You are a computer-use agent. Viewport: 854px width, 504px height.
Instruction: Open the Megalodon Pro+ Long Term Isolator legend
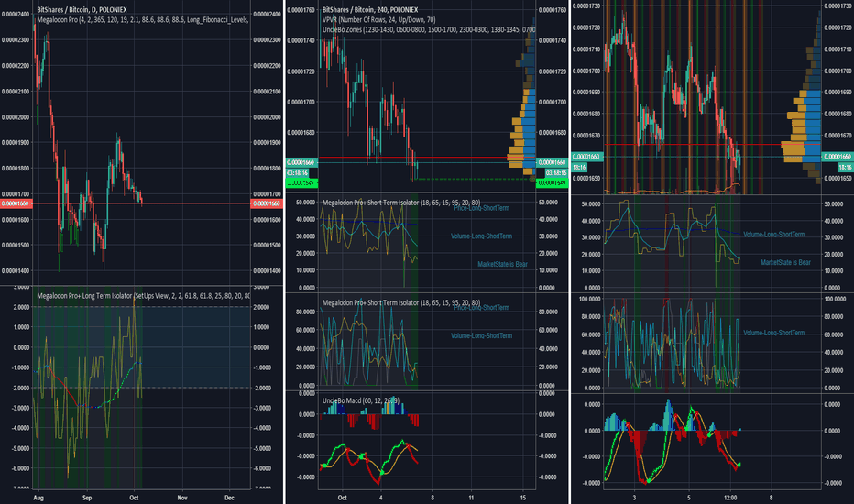[143, 296]
